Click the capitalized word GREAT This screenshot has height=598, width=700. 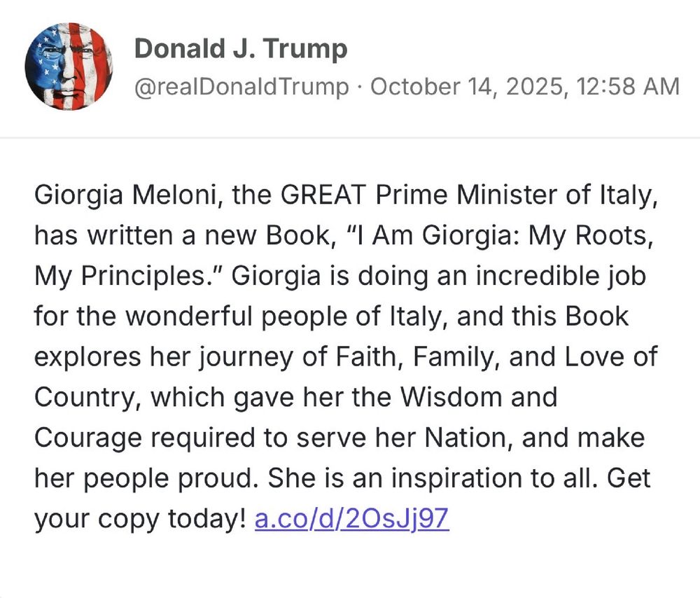click(x=323, y=195)
